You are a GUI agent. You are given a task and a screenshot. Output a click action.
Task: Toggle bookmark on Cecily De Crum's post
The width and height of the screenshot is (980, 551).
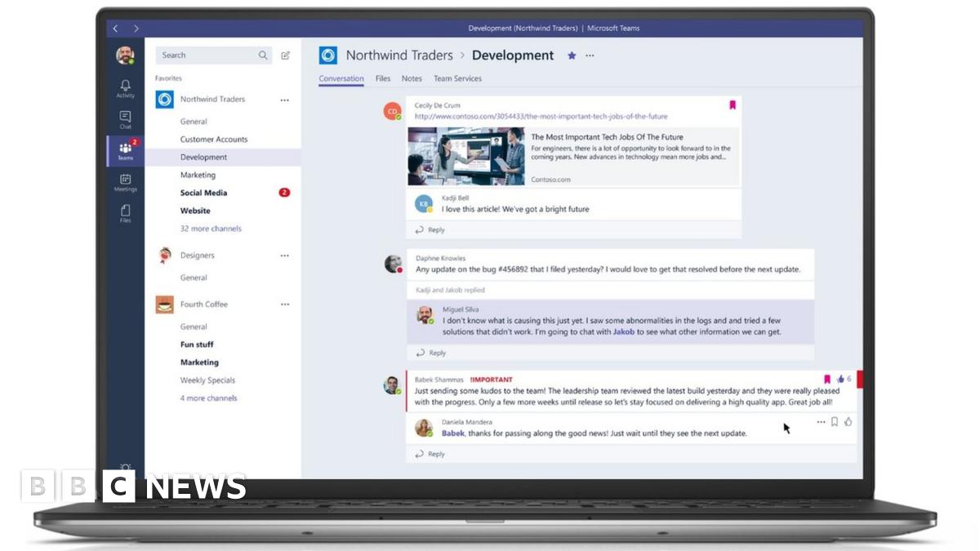733,104
